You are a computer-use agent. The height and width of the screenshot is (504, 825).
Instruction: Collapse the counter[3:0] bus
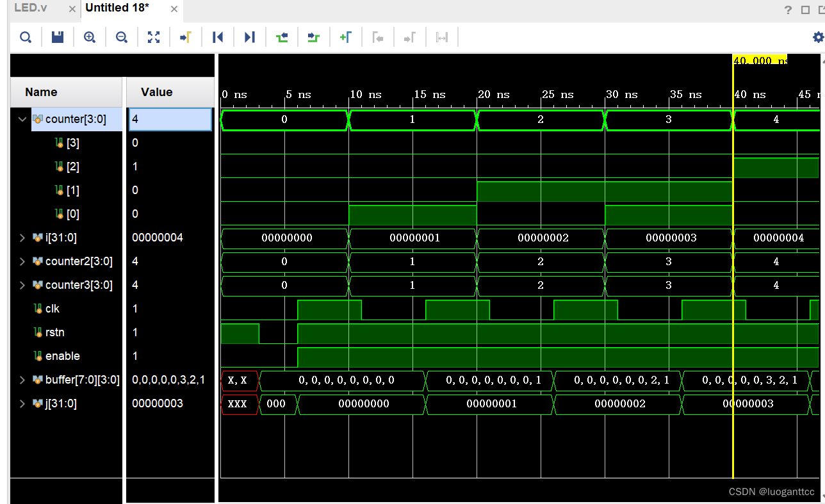[x=23, y=119]
